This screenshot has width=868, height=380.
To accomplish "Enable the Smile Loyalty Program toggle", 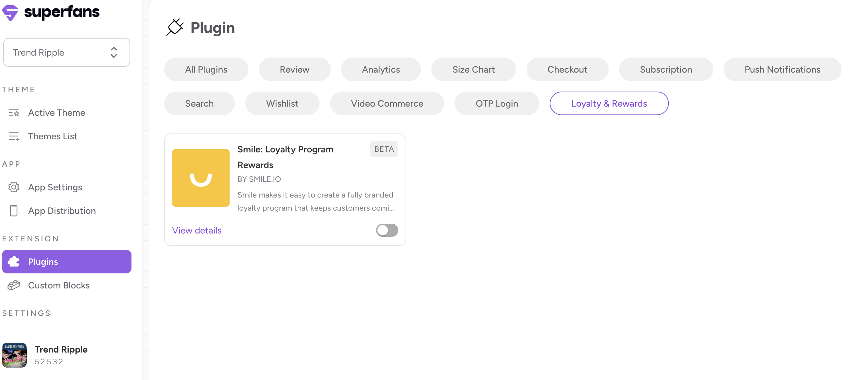I will [387, 230].
